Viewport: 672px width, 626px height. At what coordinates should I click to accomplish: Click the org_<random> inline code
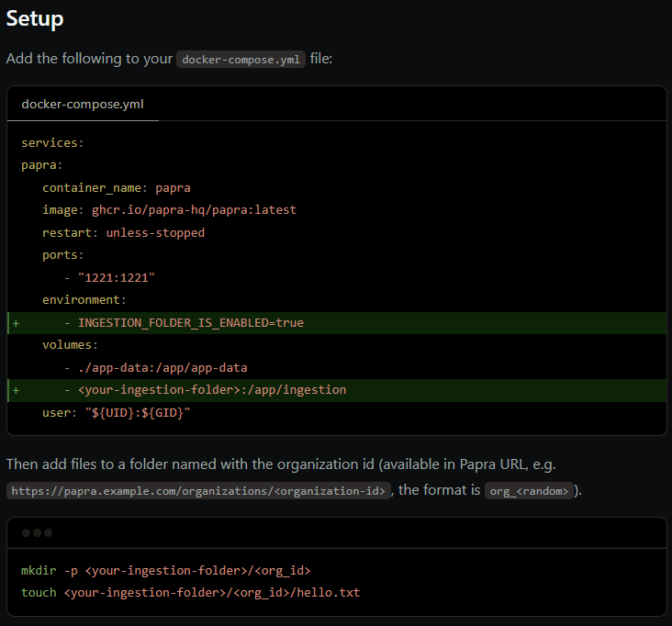click(x=529, y=490)
